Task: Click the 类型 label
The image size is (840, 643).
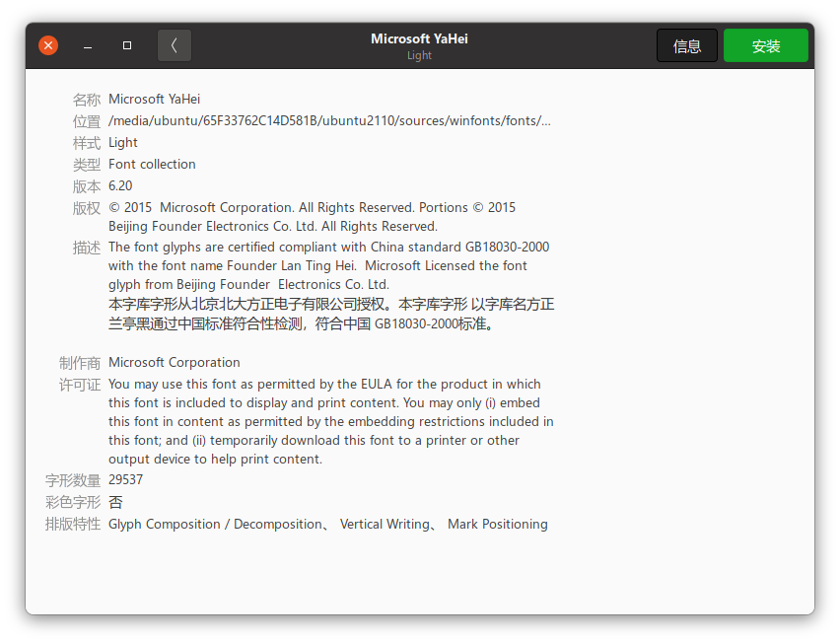Action: click(86, 165)
